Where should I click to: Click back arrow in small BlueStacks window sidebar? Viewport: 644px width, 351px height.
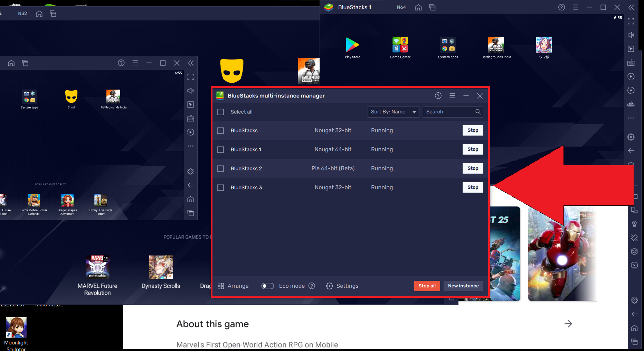click(x=190, y=185)
